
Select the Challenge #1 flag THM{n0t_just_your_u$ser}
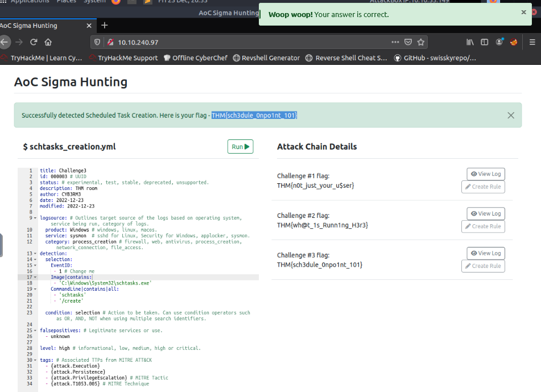(x=315, y=185)
